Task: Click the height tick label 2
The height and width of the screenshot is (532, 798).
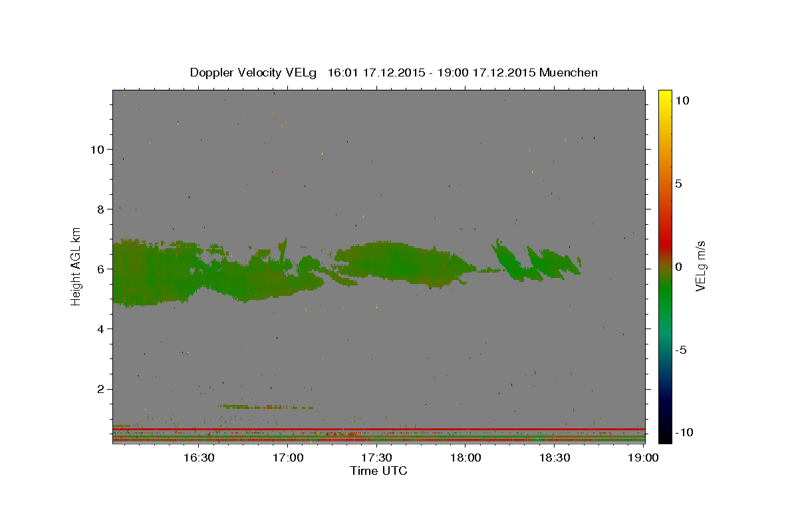Action: click(101, 389)
